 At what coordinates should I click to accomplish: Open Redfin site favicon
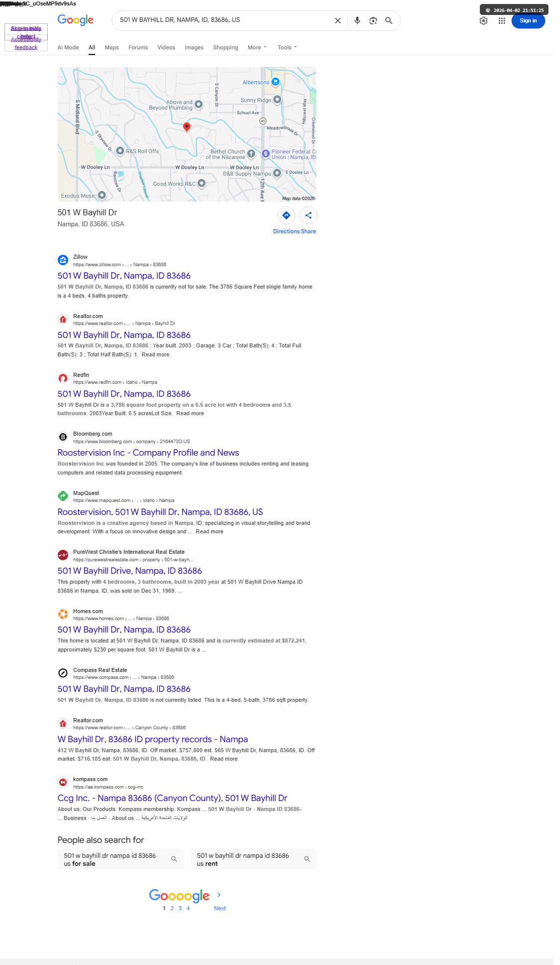point(63,378)
